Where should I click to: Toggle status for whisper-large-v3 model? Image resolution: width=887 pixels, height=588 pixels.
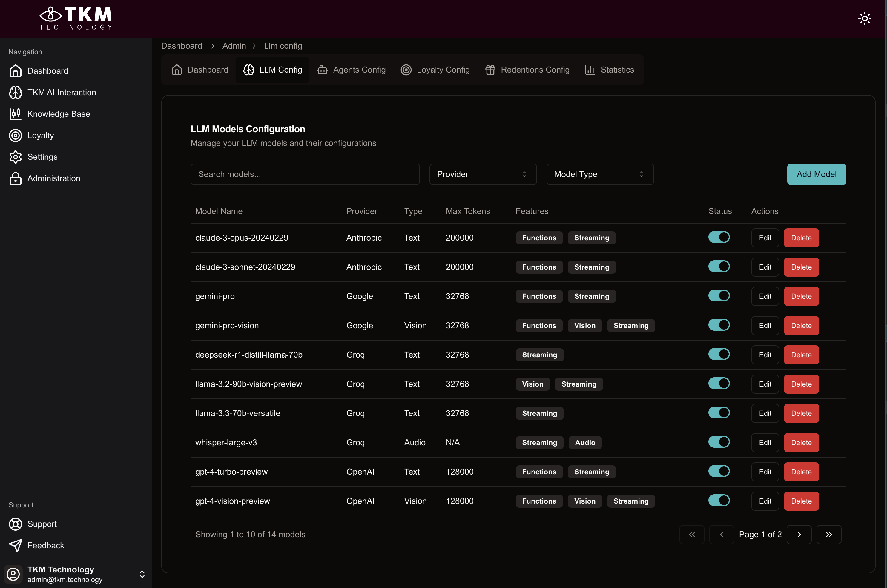719,442
